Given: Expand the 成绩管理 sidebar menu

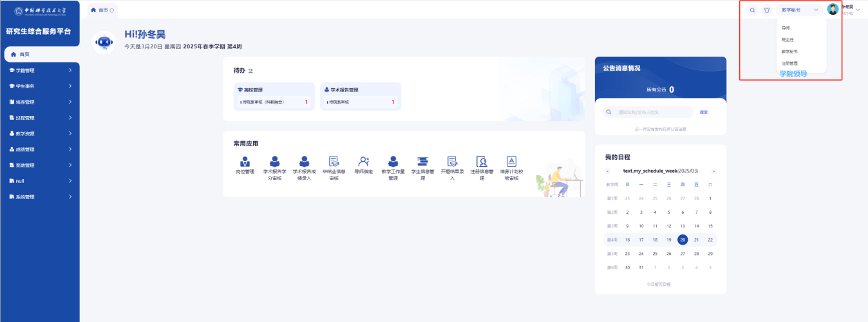Looking at the screenshot, I should pos(40,149).
